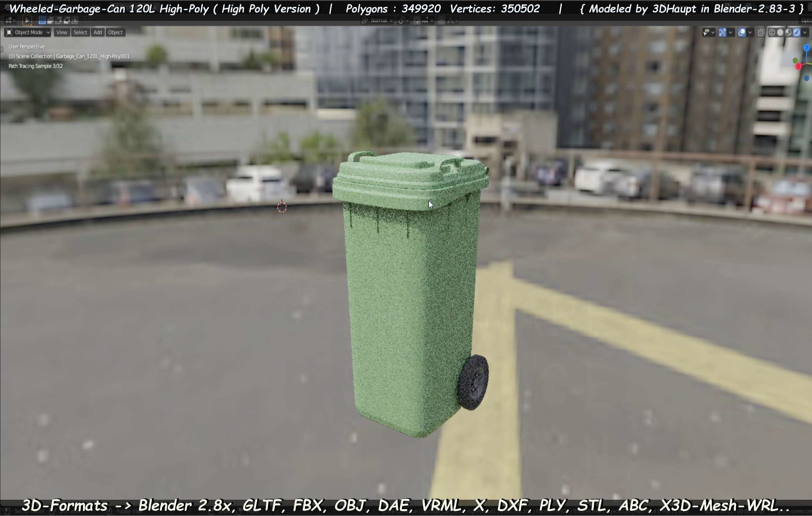
Task: Open the shading options dropdown arrow
Action: click(x=805, y=33)
